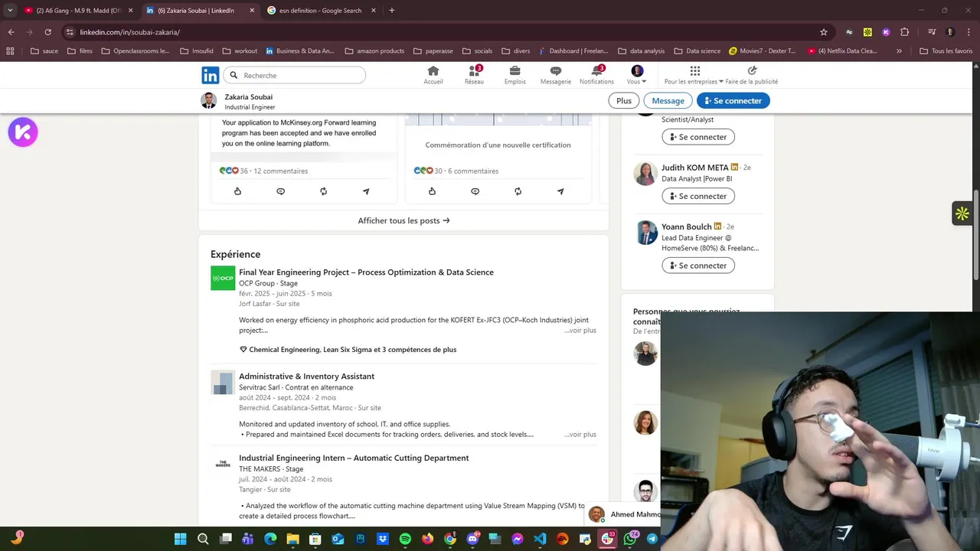Show more bookmarks chevron

tap(899, 51)
